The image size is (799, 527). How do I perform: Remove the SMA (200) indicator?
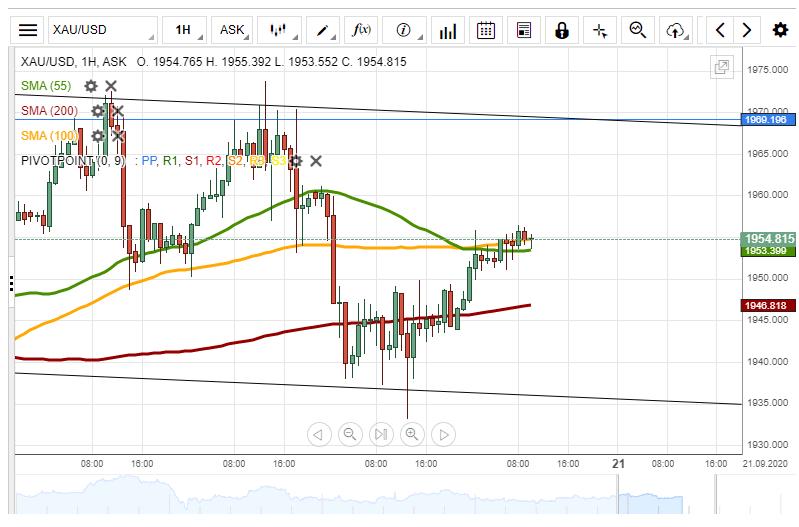pyautogui.click(x=117, y=110)
